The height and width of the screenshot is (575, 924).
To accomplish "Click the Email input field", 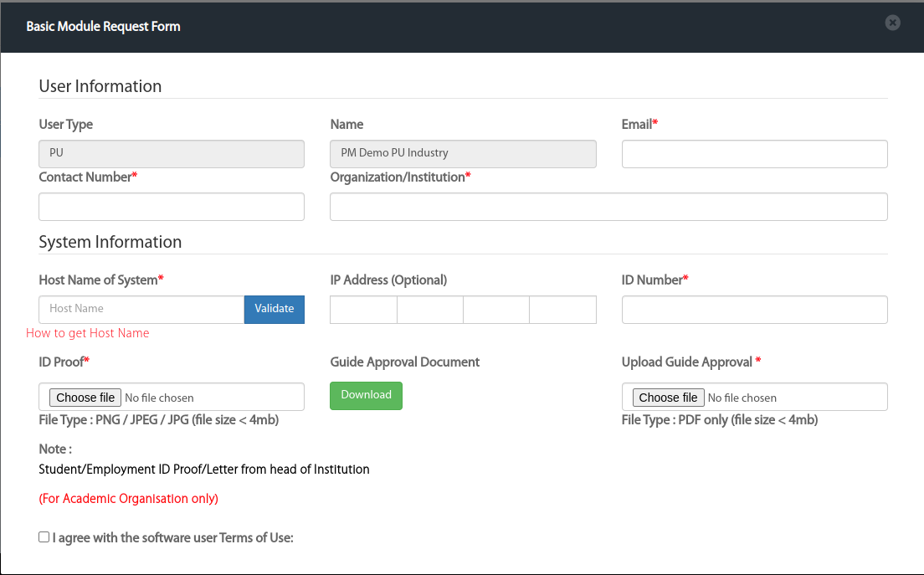I will tap(754, 154).
